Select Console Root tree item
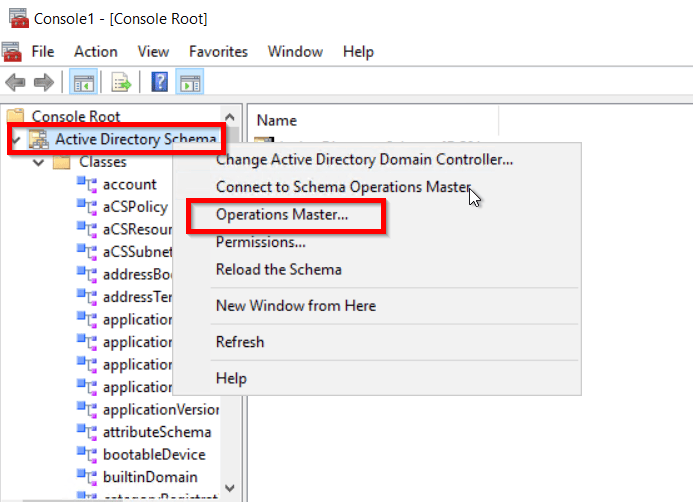693x502 pixels. click(76, 116)
